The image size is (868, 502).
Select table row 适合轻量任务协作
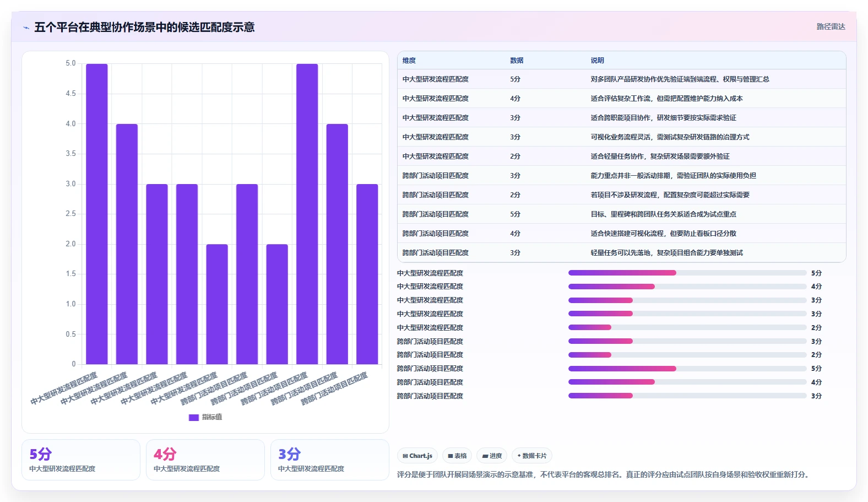pyautogui.click(x=621, y=156)
